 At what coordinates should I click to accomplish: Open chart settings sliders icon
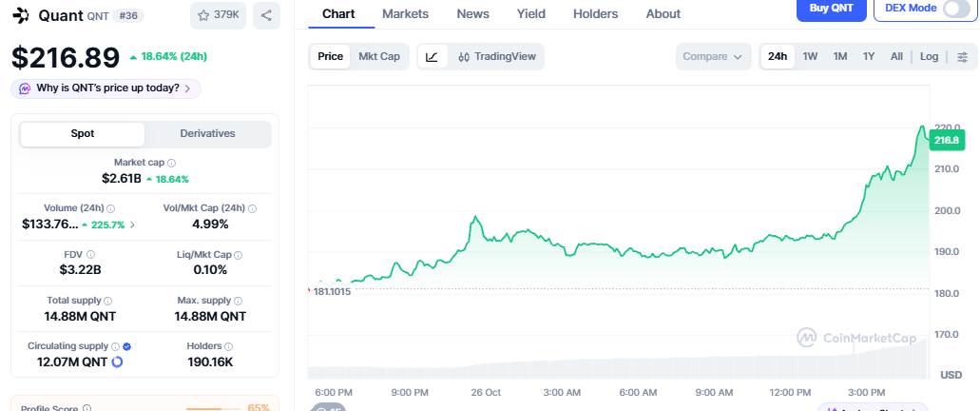(x=963, y=57)
